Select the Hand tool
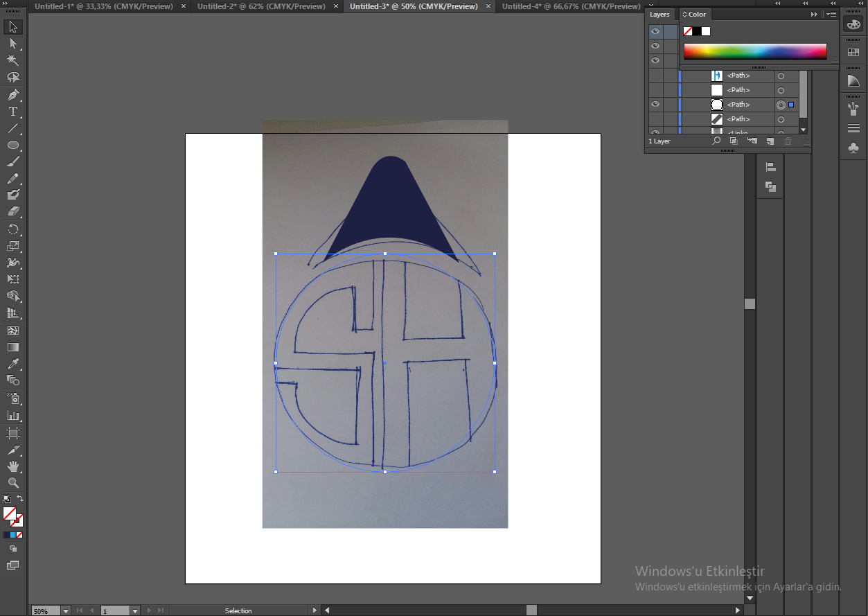Viewport: 868px width, 616px height. (x=13, y=467)
